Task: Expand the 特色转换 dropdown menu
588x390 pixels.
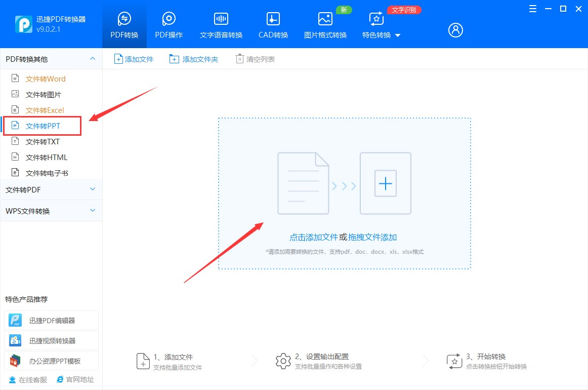Action: coord(381,35)
